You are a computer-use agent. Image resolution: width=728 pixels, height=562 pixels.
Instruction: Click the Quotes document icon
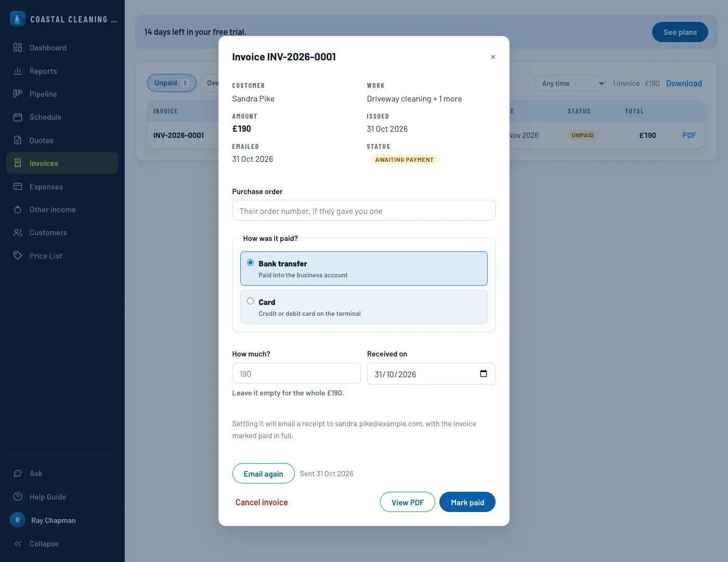(x=18, y=140)
